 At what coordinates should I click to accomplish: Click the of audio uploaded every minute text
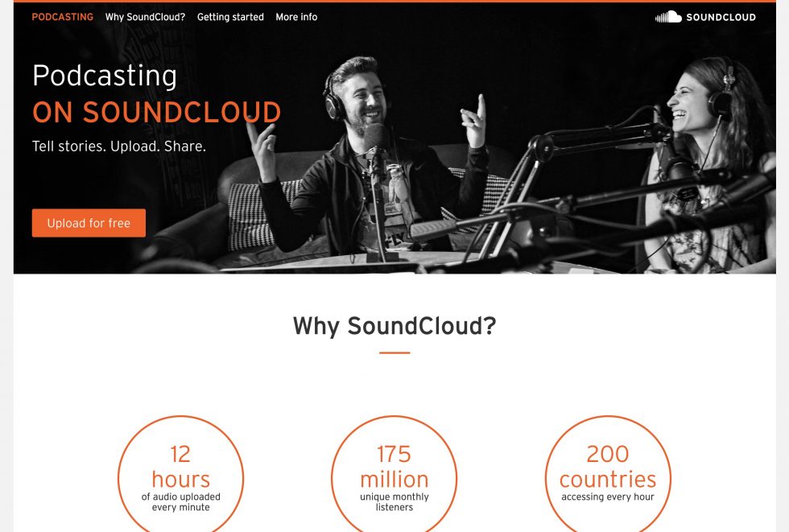[x=180, y=502]
